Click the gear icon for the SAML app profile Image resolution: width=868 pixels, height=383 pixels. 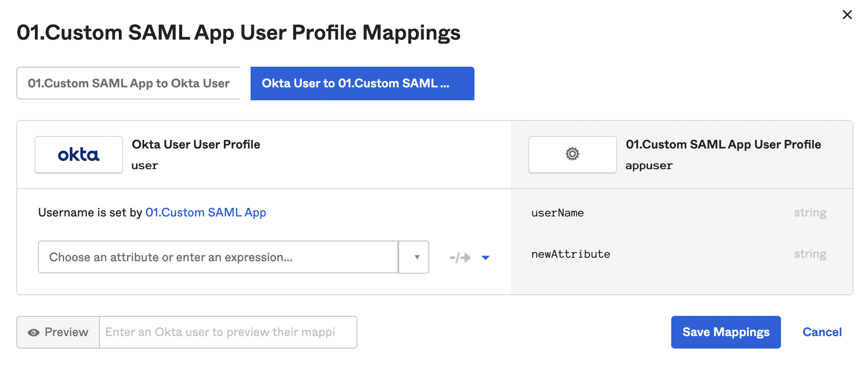pos(572,154)
